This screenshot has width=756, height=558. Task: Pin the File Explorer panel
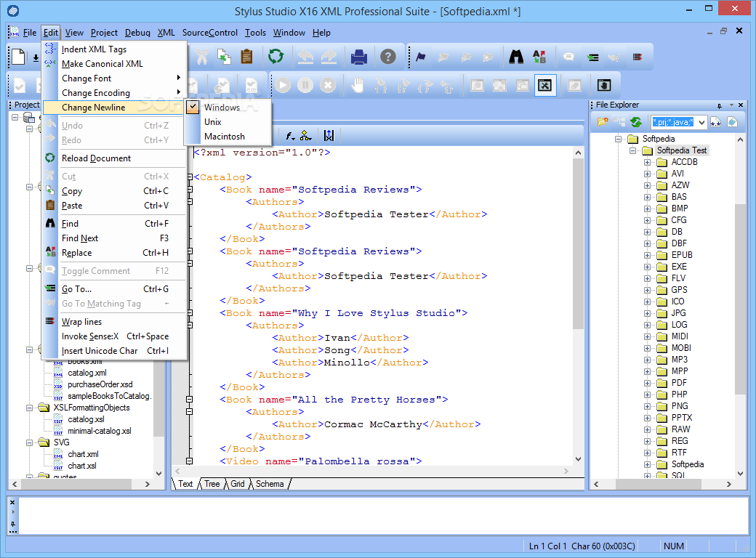point(720,105)
